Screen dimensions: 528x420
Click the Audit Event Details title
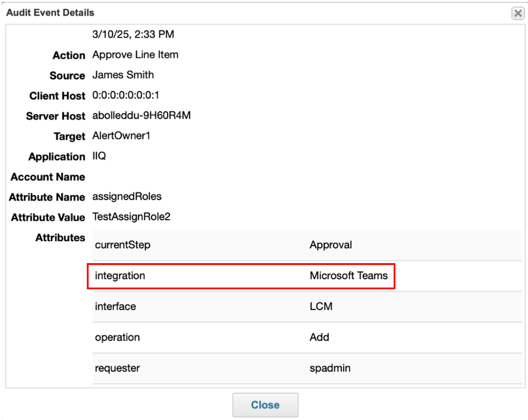pyautogui.click(x=50, y=12)
